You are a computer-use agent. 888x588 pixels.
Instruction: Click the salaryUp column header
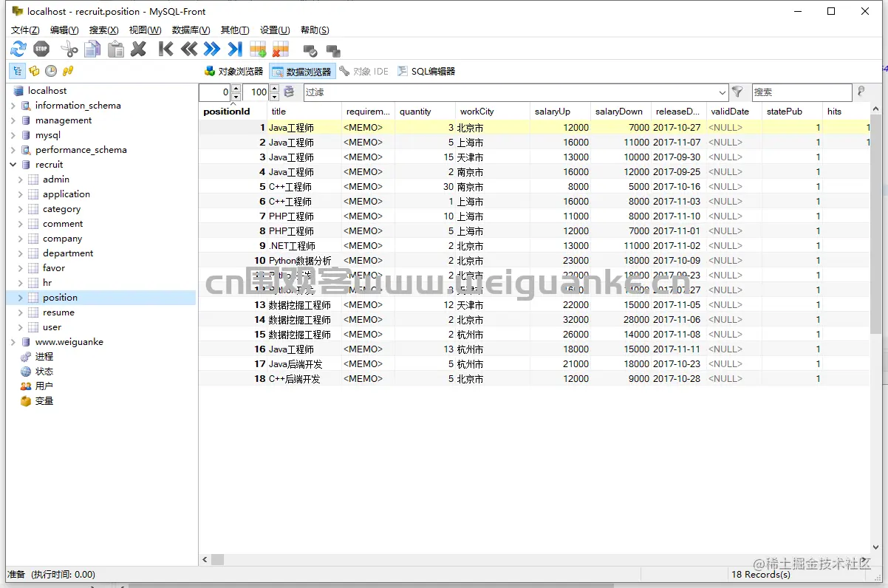pyautogui.click(x=561, y=112)
